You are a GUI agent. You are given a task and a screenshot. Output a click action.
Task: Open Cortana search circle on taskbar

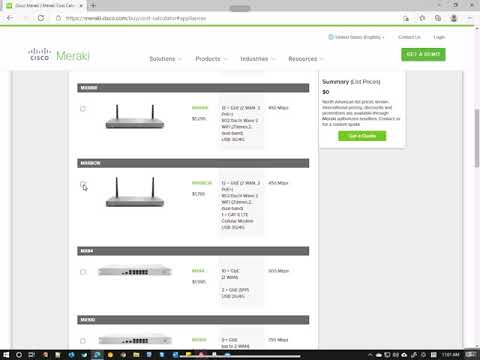click(19, 355)
